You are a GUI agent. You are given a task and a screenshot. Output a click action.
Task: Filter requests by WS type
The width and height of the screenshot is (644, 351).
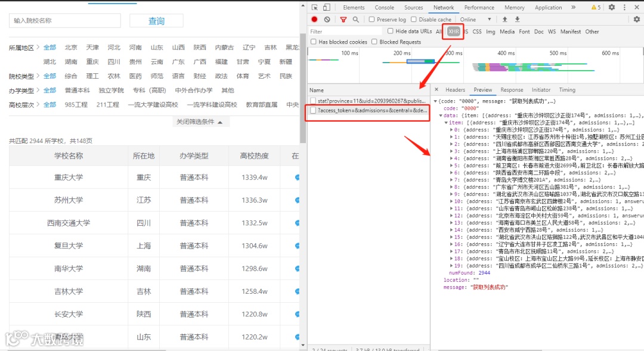coord(552,31)
